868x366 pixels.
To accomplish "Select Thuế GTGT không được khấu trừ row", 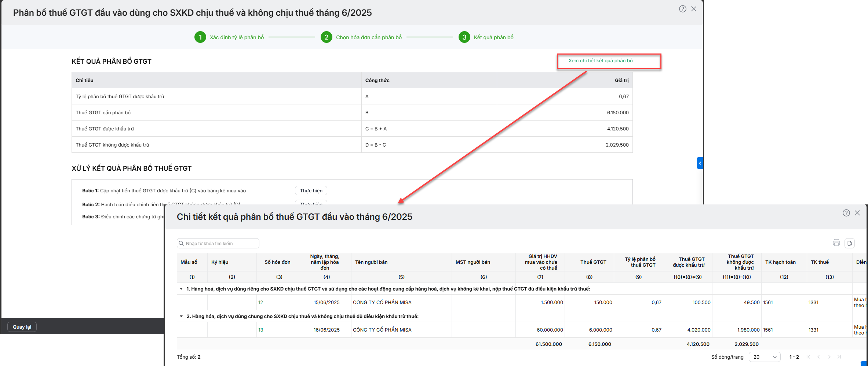I will 352,145.
